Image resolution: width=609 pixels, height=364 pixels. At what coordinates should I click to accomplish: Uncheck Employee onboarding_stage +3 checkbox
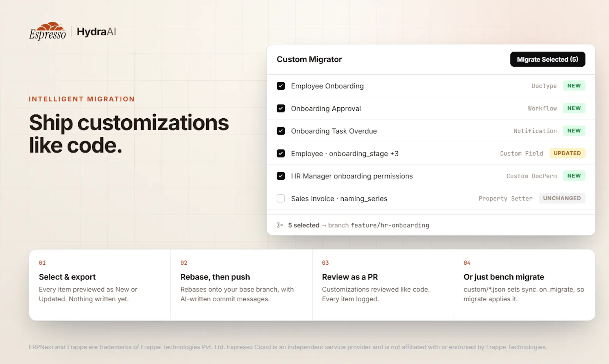pos(281,153)
